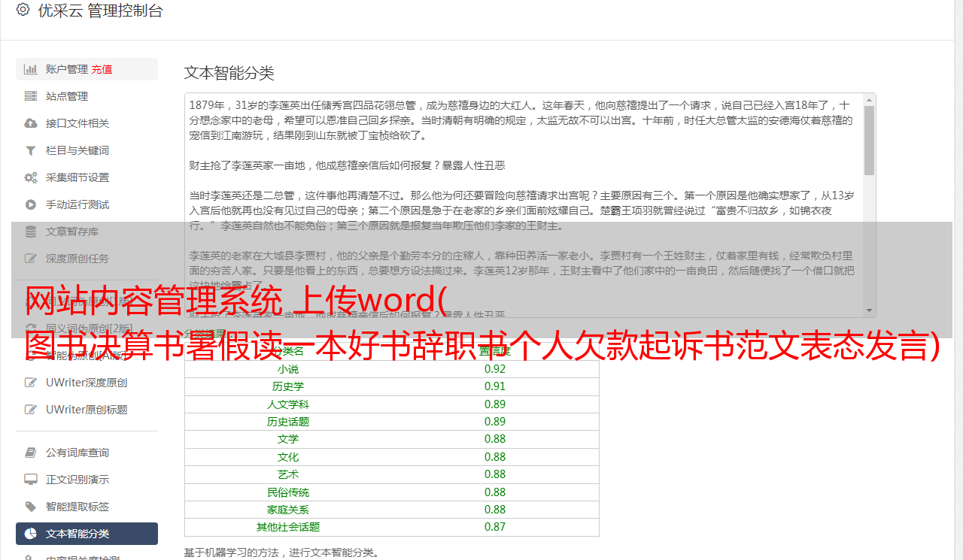Click the database icon for 文章暂存库
Viewport: 963px width, 560px height.
(x=30, y=232)
